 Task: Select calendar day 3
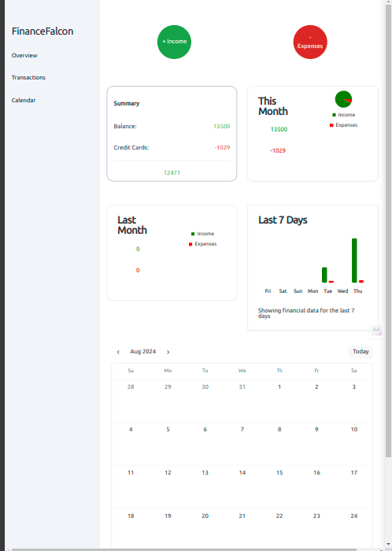click(354, 386)
